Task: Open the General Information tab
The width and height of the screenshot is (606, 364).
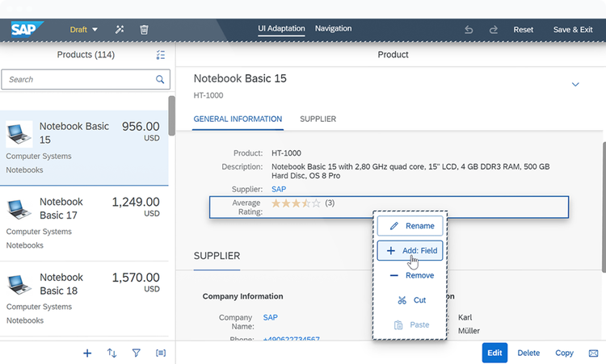Action: coord(238,119)
